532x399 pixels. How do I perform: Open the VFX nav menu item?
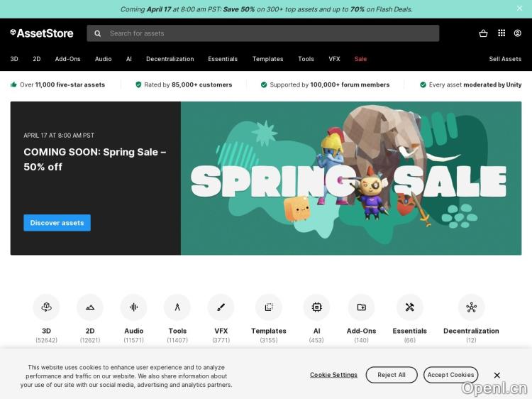[x=334, y=59]
